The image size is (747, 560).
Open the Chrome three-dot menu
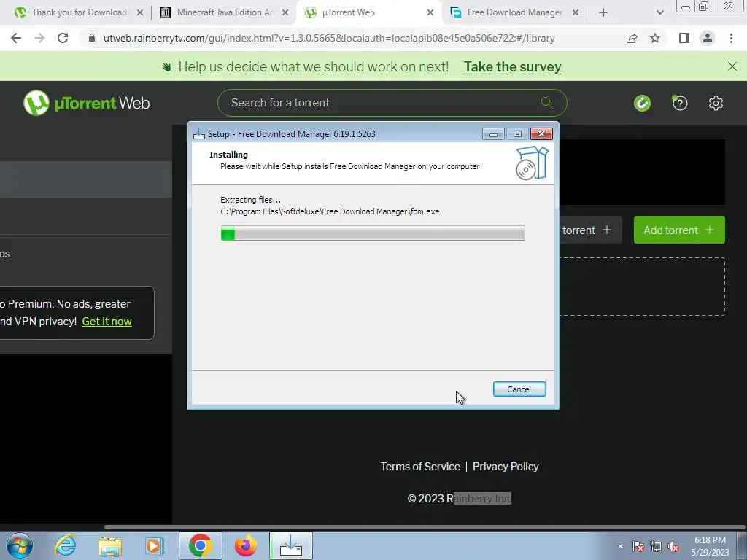pyautogui.click(x=731, y=38)
